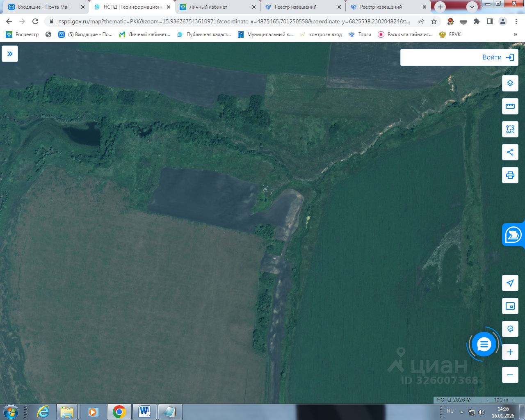Toggle the overview mini-map
The width and height of the screenshot is (525, 420).
[510, 306]
